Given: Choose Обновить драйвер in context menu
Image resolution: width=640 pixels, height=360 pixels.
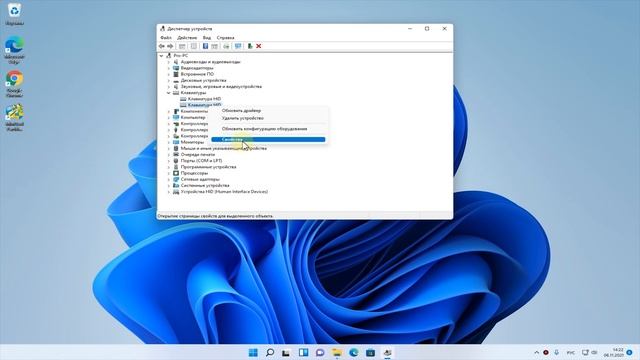Looking at the screenshot, I should (x=268, y=111).
